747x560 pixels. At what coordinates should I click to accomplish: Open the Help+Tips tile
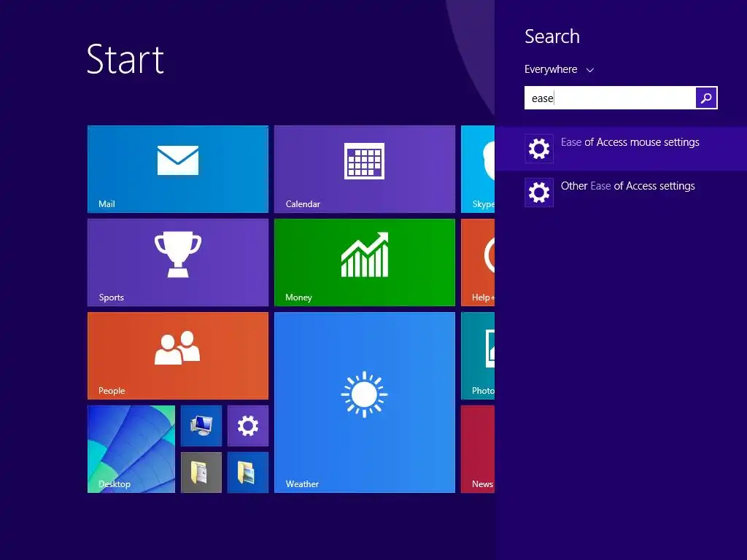pos(478,262)
